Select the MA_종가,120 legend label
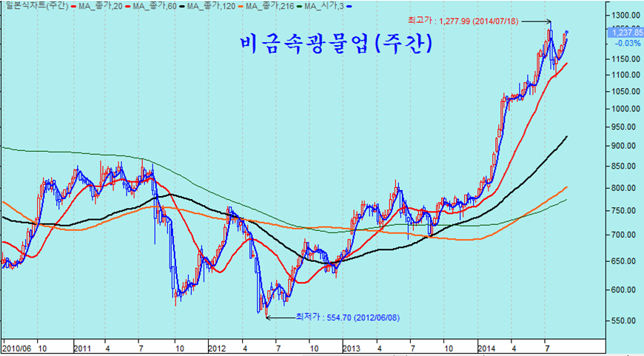 pyautogui.click(x=209, y=6)
